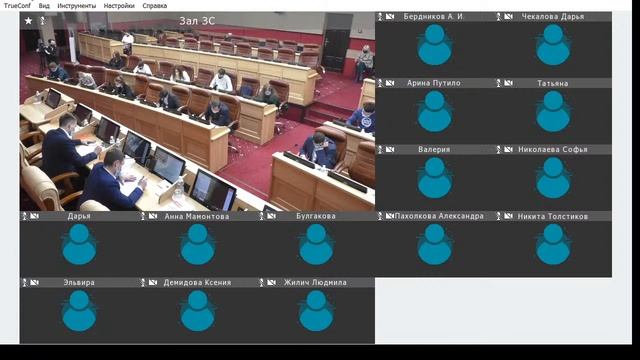Select Пахолкова Александра avatar tile
640x360 pixels.
tap(434, 244)
